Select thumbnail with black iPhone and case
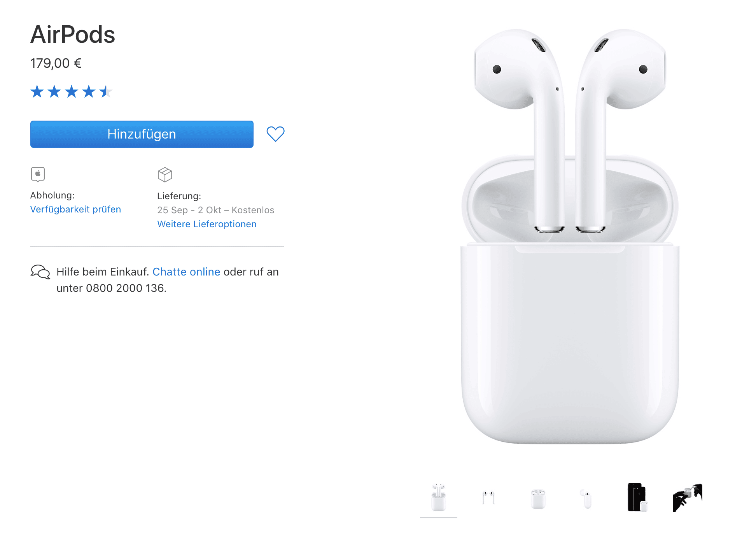756x544 pixels. click(x=637, y=498)
